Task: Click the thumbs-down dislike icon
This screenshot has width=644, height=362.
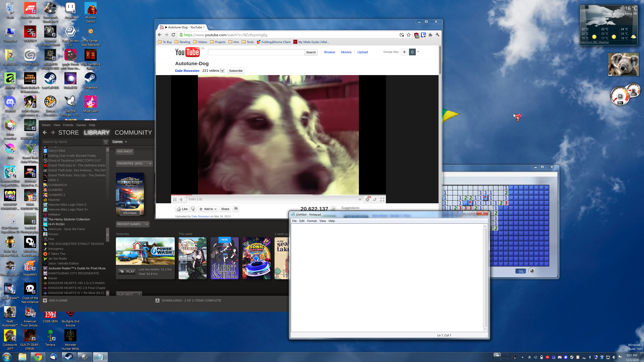Action: (x=193, y=209)
